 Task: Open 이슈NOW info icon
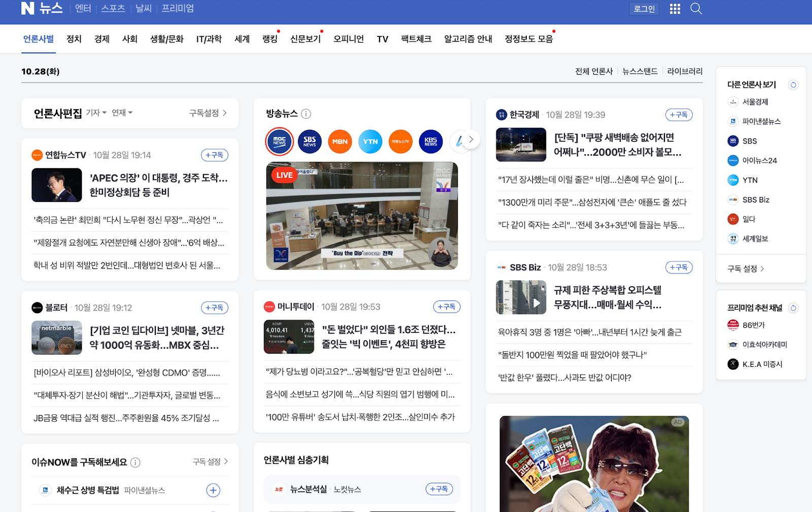click(136, 462)
